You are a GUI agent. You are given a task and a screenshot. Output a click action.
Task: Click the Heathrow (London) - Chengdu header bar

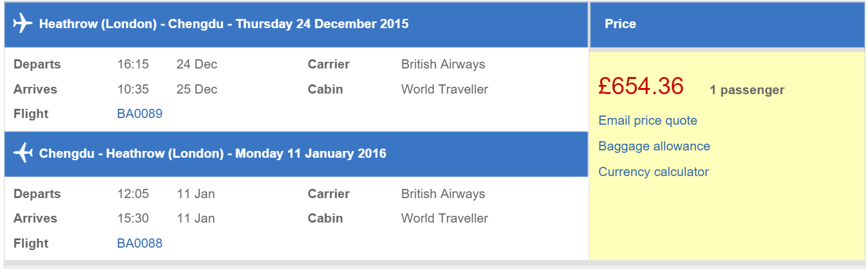click(x=296, y=24)
